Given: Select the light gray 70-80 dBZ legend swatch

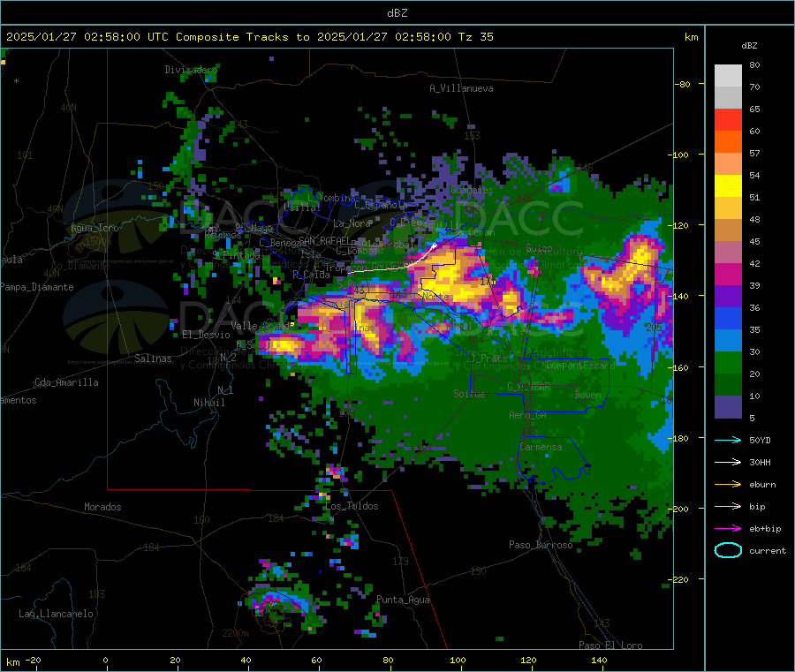Looking at the screenshot, I should [x=728, y=76].
